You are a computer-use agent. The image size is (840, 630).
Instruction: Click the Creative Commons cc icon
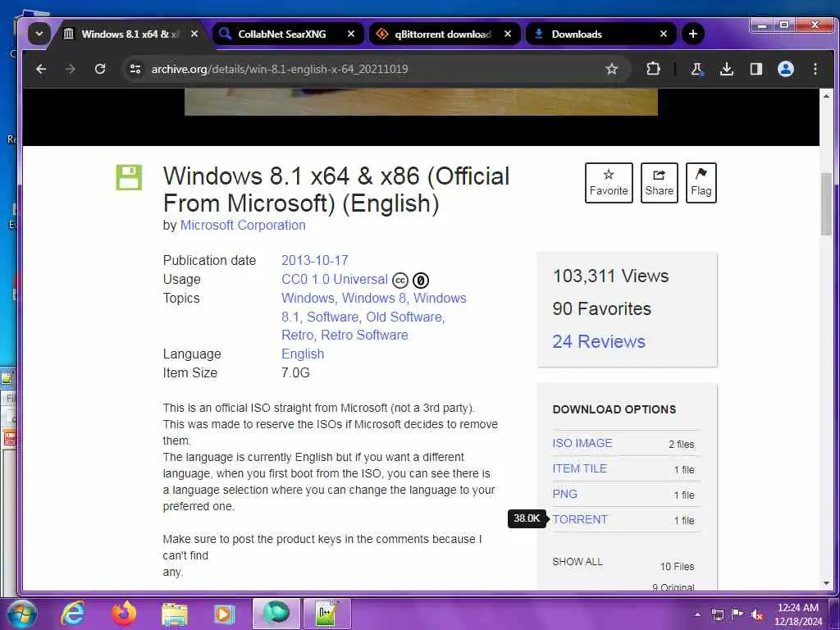coord(400,281)
